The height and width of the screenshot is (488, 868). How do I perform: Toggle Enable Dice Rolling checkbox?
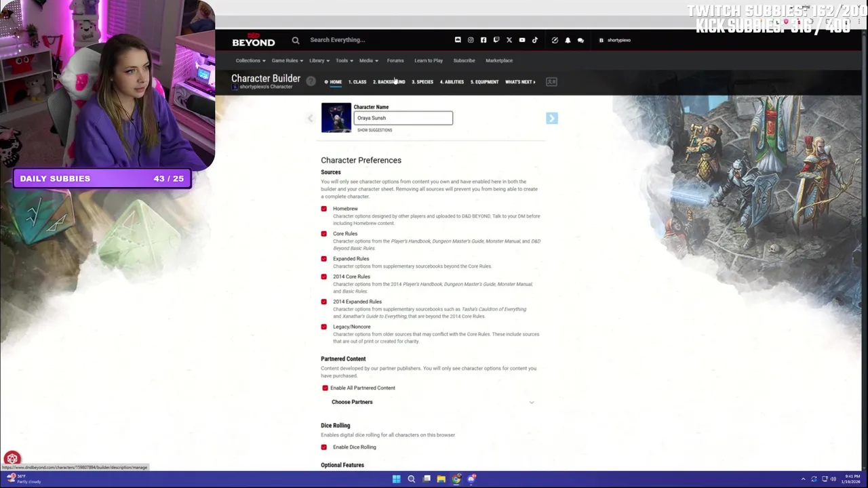pos(324,447)
